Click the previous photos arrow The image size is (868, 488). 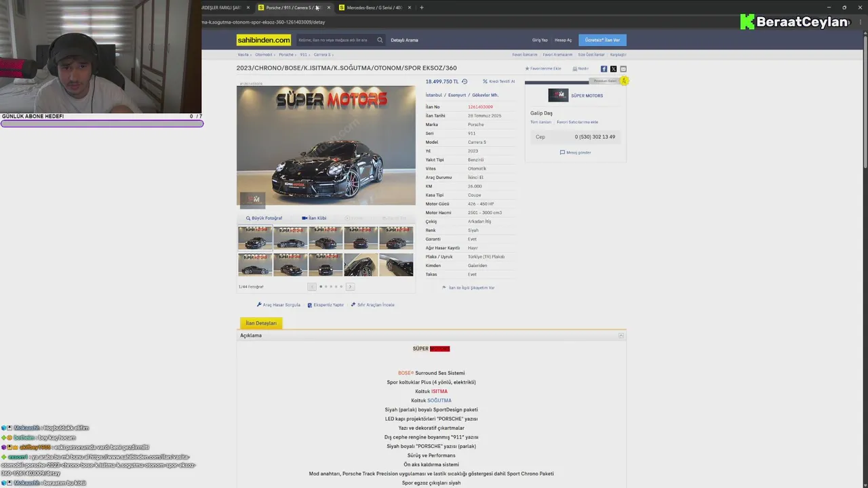[312, 287]
